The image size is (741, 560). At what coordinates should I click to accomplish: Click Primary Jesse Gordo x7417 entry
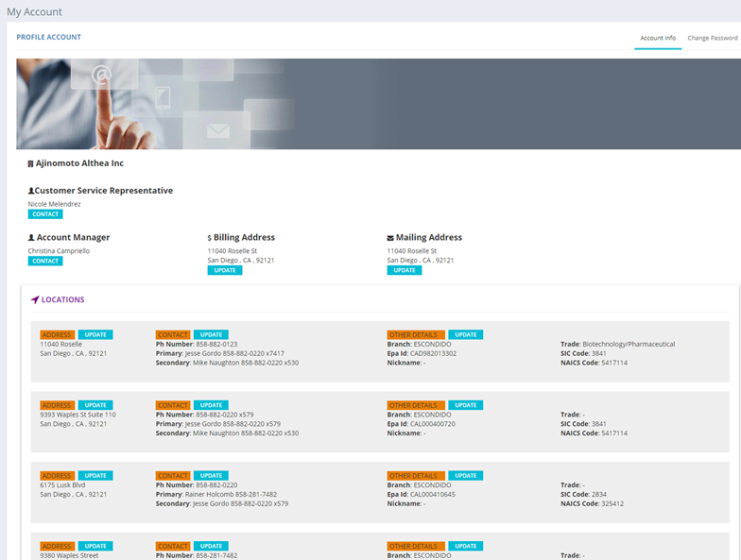point(220,353)
